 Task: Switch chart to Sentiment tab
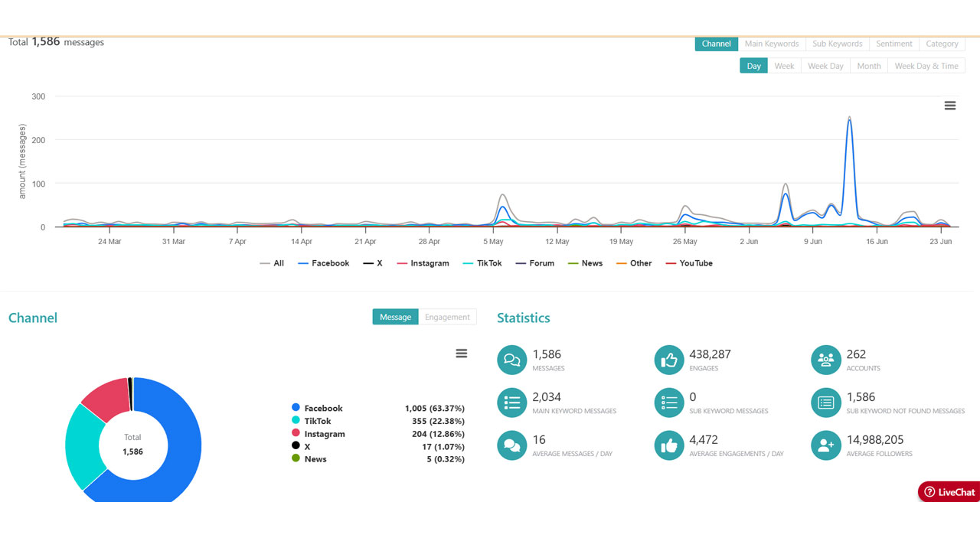pyautogui.click(x=893, y=44)
